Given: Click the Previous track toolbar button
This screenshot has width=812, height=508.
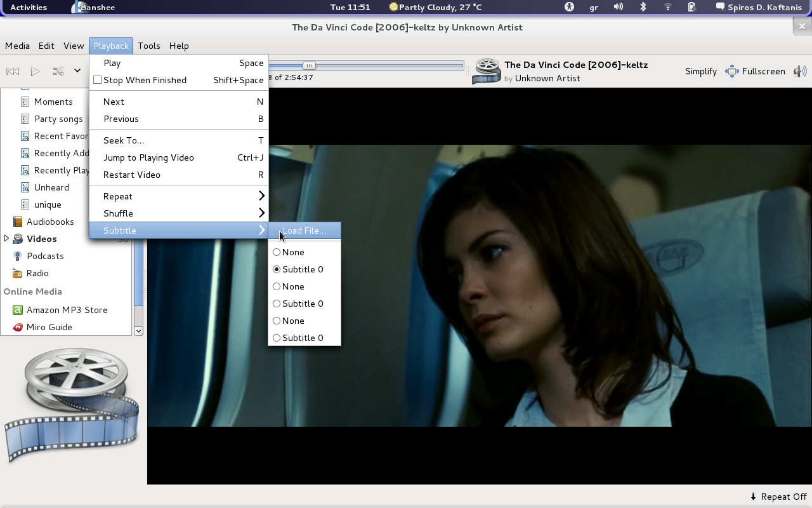Looking at the screenshot, I should [x=13, y=71].
